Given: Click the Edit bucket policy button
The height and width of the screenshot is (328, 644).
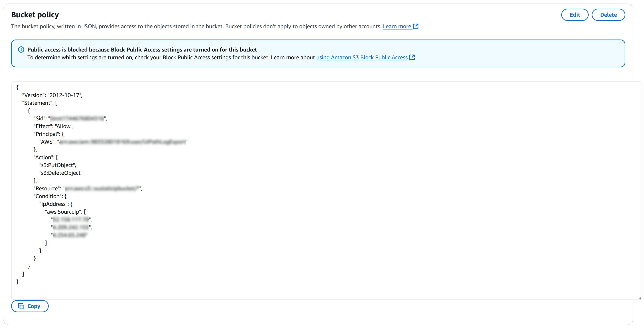Looking at the screenshot, I should point(574,15).
